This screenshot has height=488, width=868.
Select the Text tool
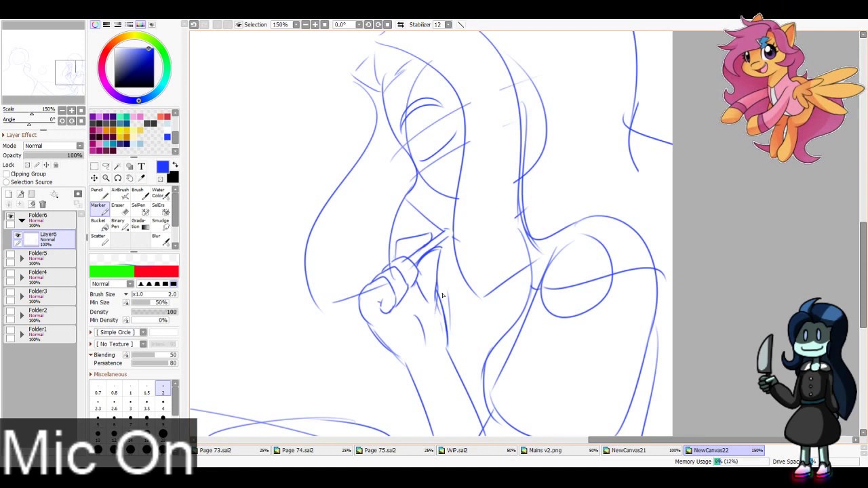[141, 166]
